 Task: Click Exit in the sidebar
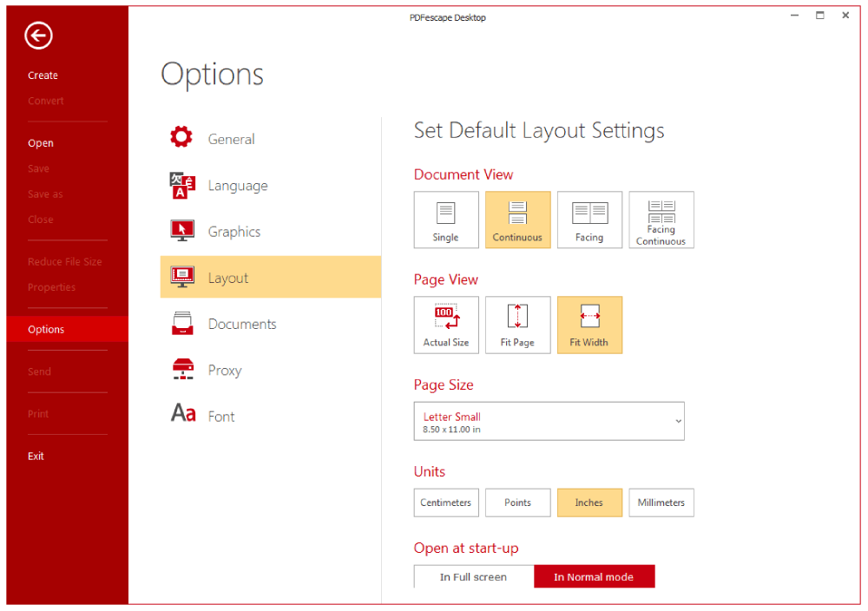pos(36,456)
